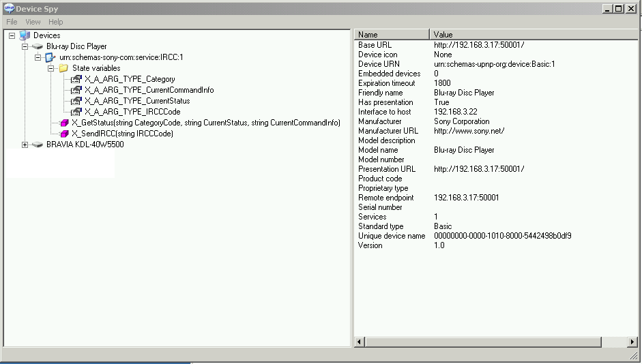Click the IRCC:1 service icon
642x364 pixels.
pos(50,58)
